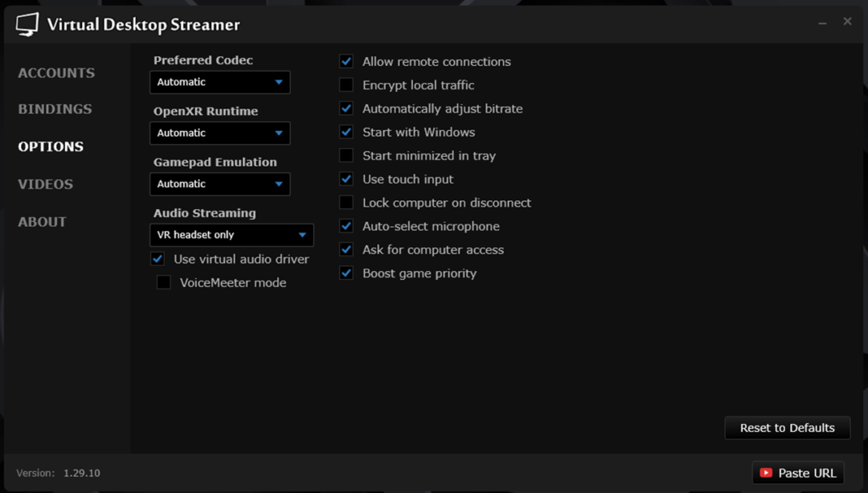Enable Encrypt local traffic checkbox

pos(346,85)
